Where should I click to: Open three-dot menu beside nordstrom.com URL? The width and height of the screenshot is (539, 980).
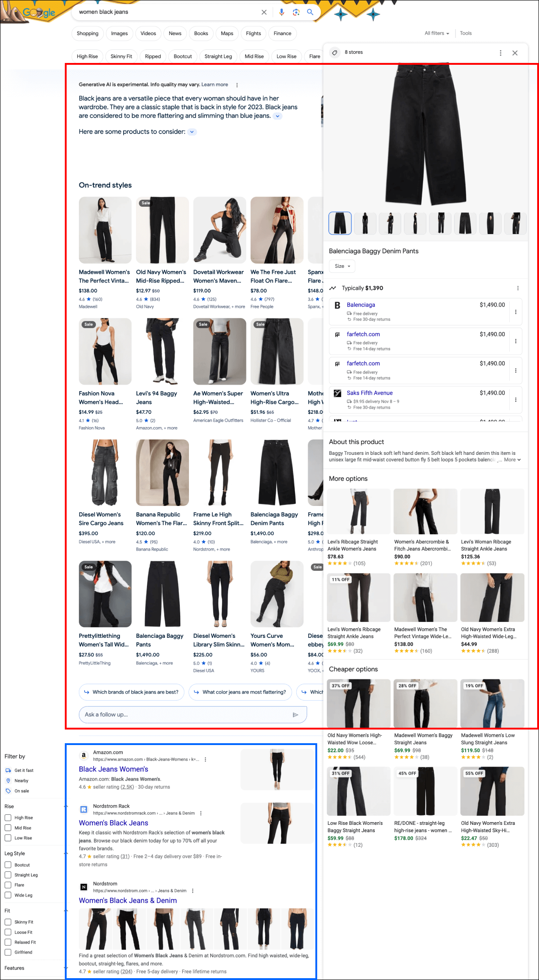coord(193,891)
